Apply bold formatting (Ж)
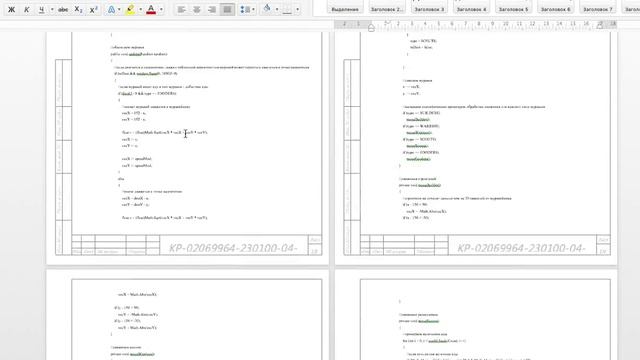Viewport: 640px width, 360px height. [x=11, y=9]
